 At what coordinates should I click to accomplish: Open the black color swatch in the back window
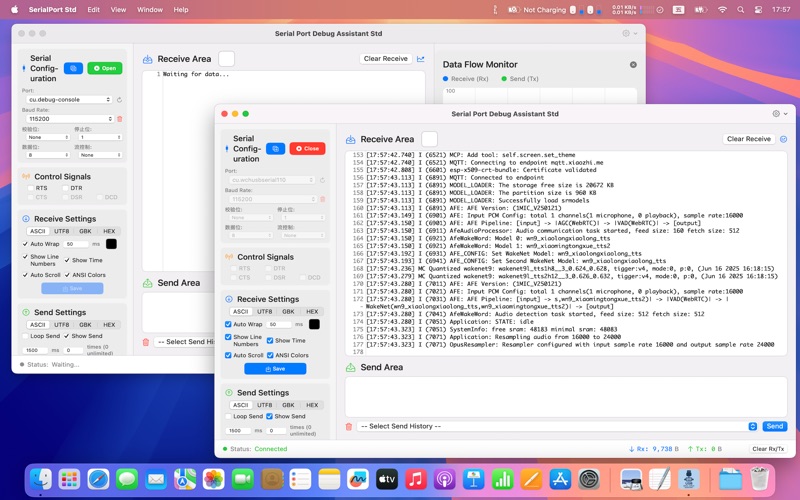[x=111, y=244]
